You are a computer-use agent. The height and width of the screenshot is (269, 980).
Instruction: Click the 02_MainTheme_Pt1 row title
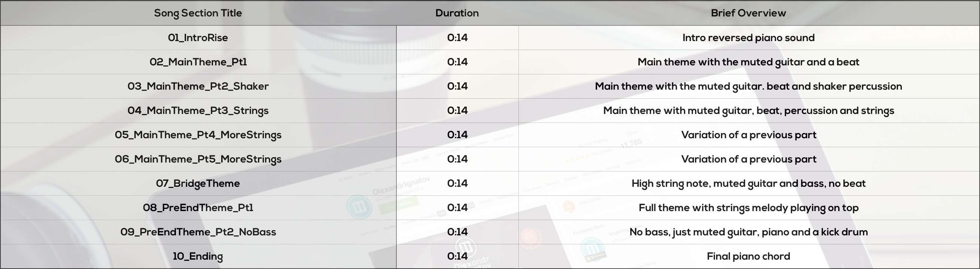pos(198,62)
